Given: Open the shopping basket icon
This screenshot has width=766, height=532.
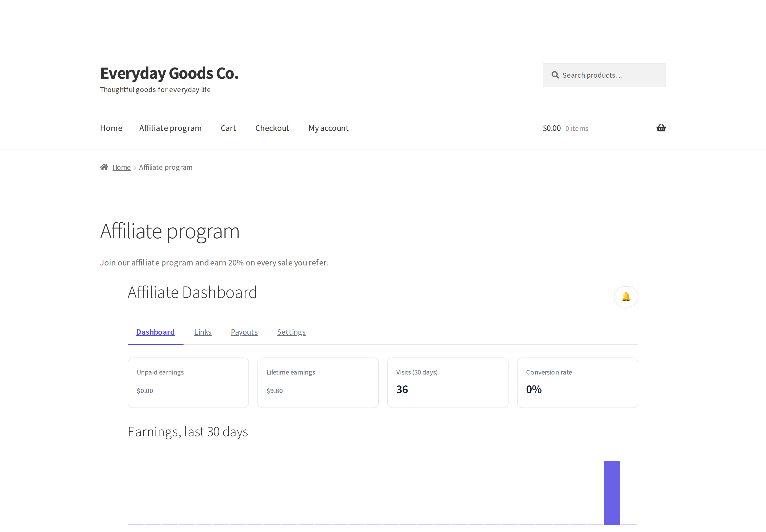Looking at the screenshot, I should point(661,128).
